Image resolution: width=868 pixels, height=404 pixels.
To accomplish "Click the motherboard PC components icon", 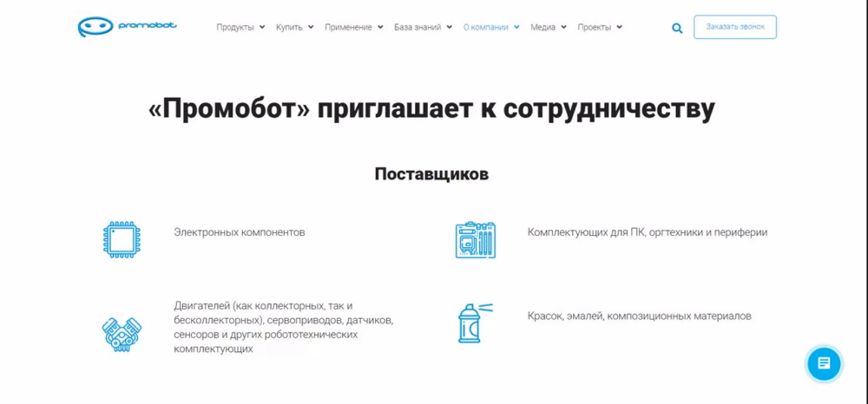I will click(475, 240).
